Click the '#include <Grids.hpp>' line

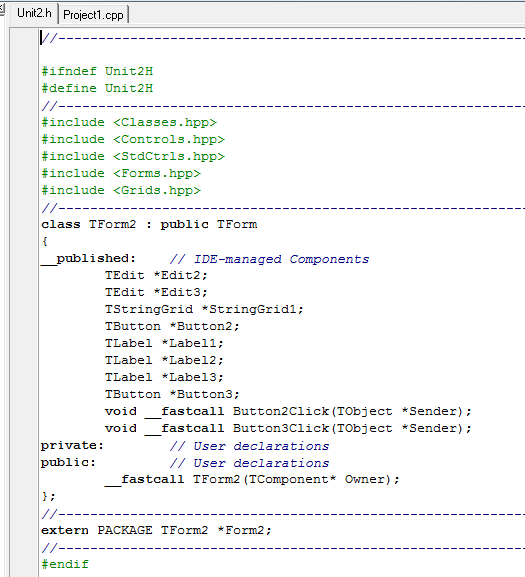tap(121, 190)
